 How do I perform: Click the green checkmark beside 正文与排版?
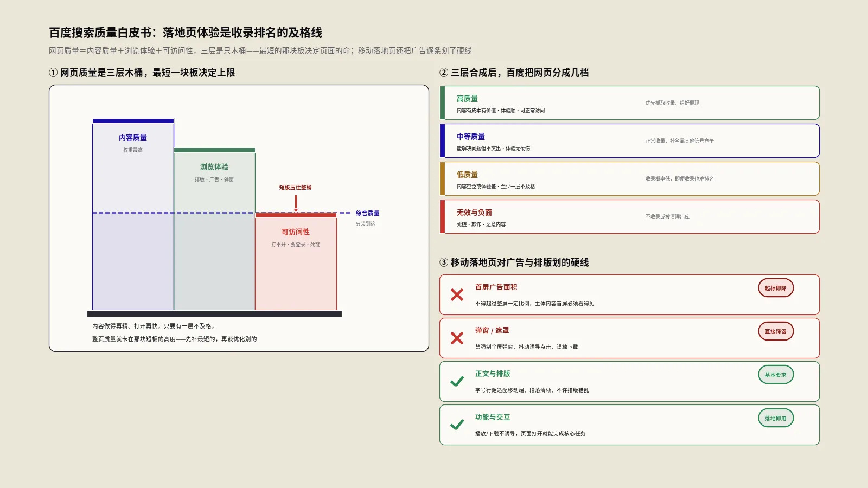[x=457, y=381]
